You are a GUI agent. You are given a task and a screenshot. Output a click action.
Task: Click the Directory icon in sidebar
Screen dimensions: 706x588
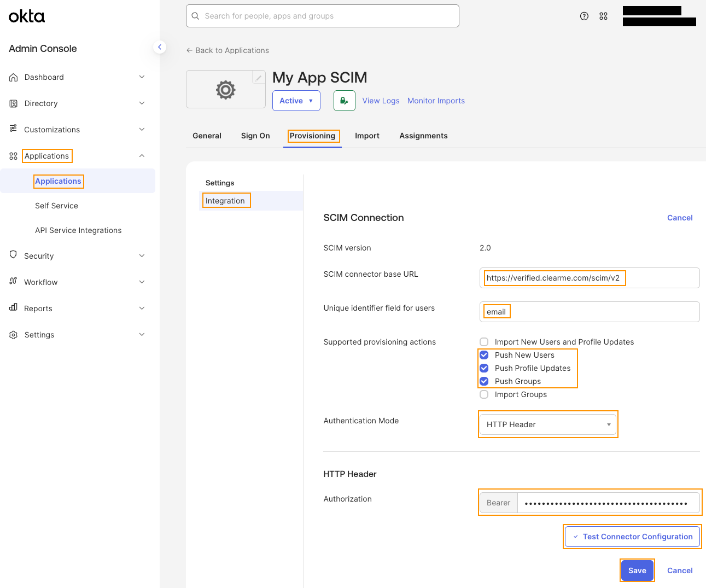[14, 103]
